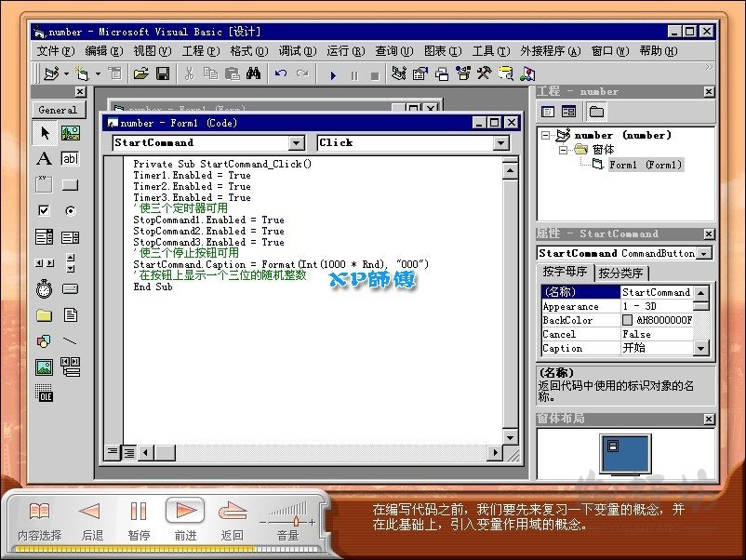Image resolution: width=746 pixels, height=560 pixels.
Task: Select the Label control tool
Action: pos(45,158)
